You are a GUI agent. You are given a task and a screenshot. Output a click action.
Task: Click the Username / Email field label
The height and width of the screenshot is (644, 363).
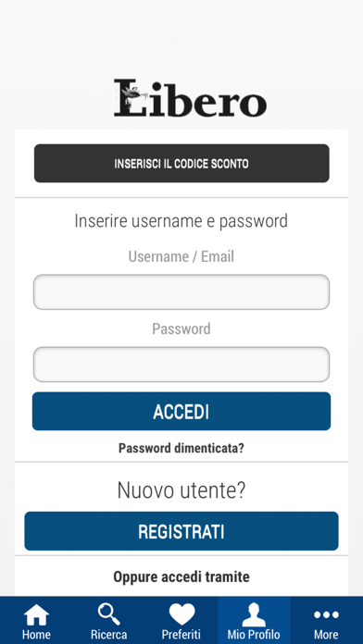click(181, 256)
